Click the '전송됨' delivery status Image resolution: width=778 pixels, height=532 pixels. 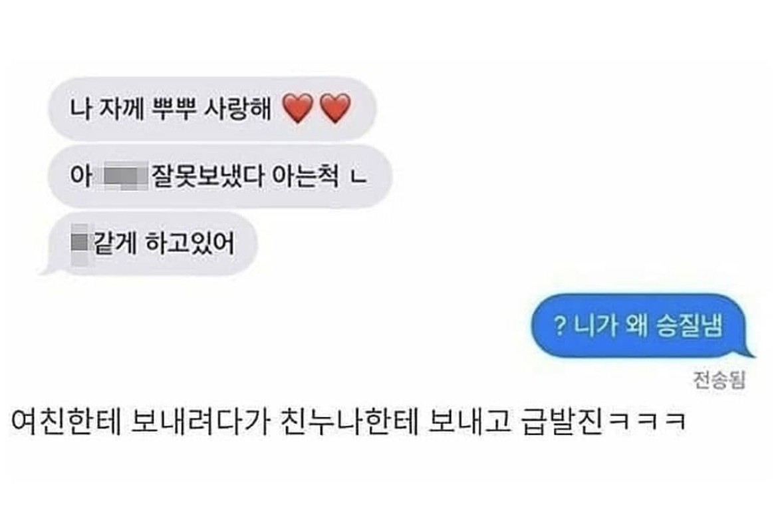point(719,380)
